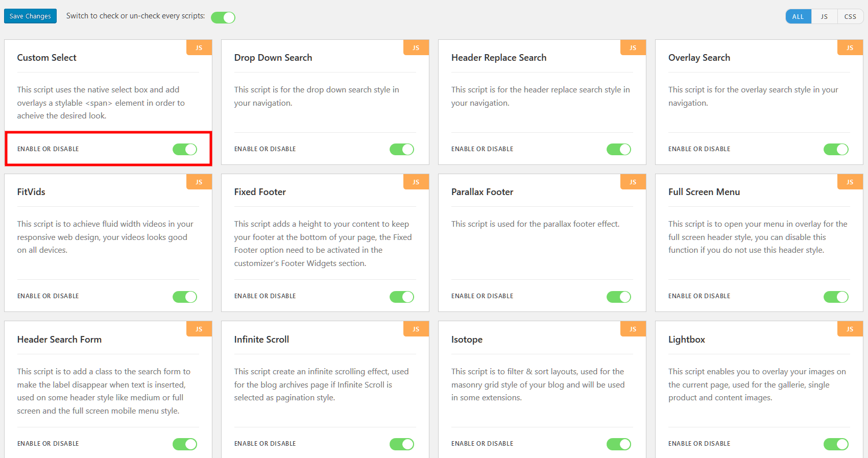Viewport: 868px width, 458px height.
Task: Click JS badge on Infinite Scroll card
Action: 416,329
